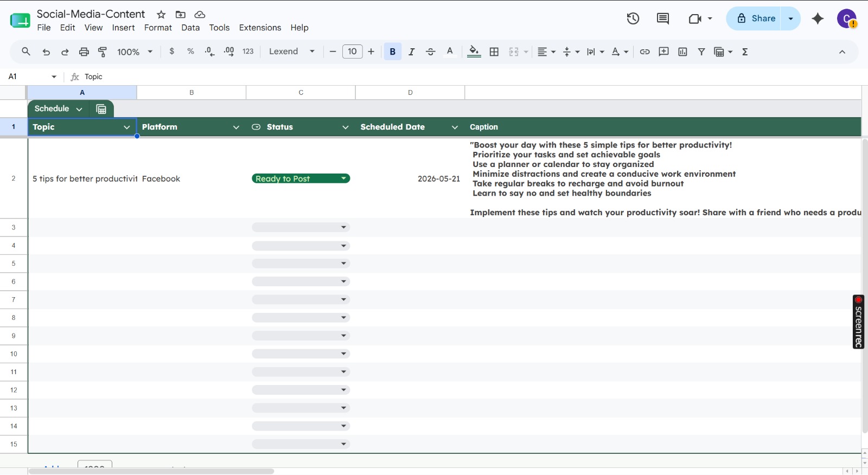Open the Share options dropdown arrow
Image resolution: width=868 pixels, height=475 pixels.
[x=790, y=18]
